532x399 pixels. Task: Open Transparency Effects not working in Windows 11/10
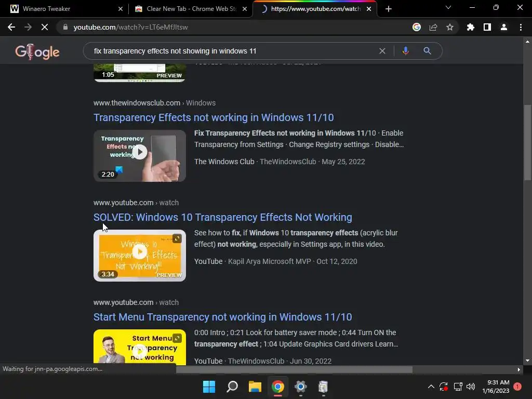tap(214, 117)
